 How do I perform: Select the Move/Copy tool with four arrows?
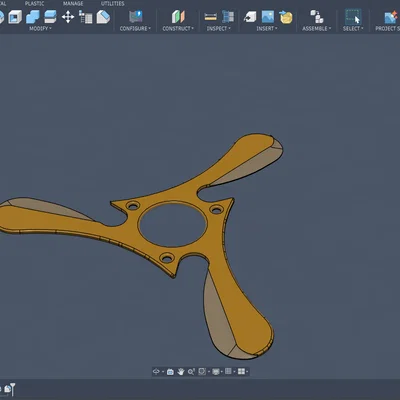68,17
